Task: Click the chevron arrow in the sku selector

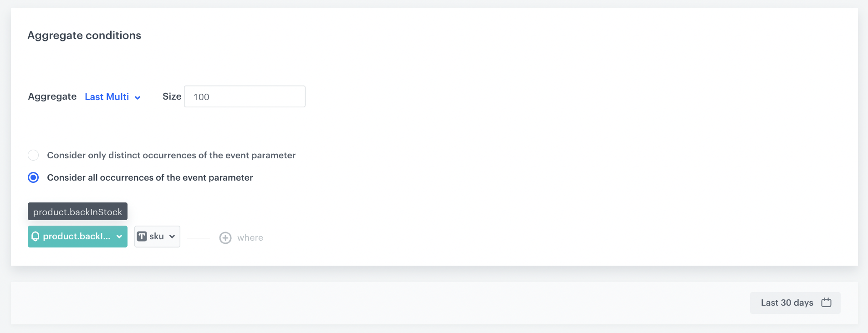Action: [x=172, y=237]
